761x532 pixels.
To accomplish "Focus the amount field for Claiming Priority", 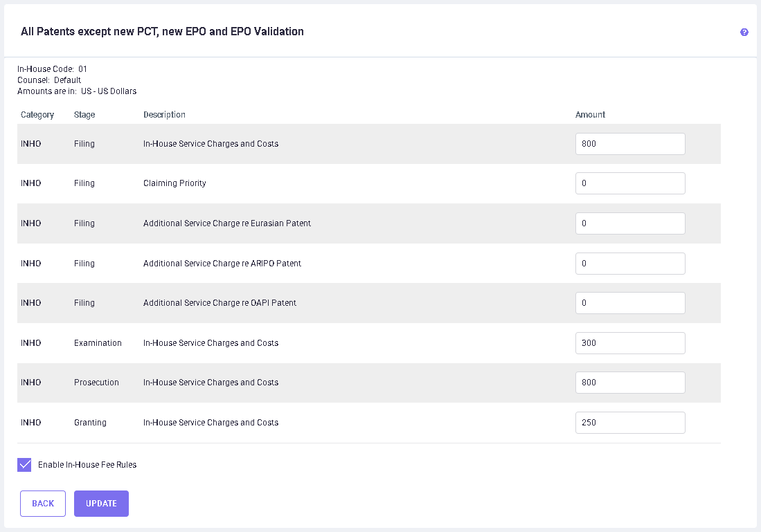I will (x=629, y=183).
